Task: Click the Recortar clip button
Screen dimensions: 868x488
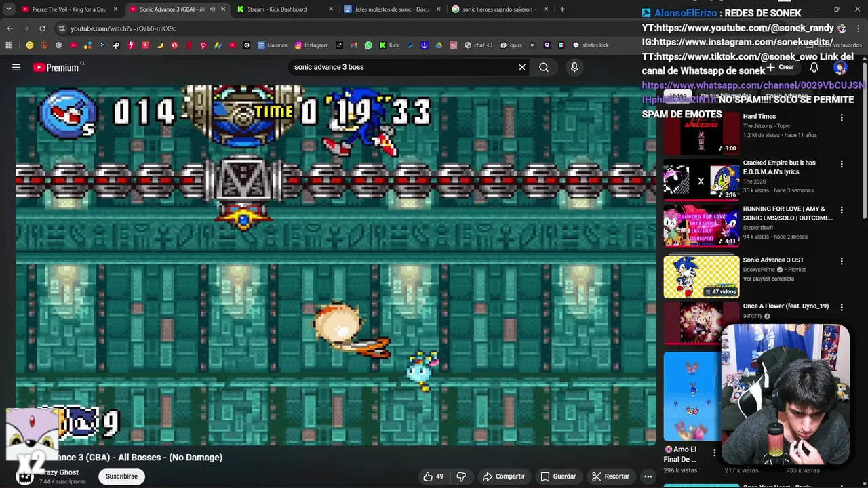Action: [x=610, y=476]
